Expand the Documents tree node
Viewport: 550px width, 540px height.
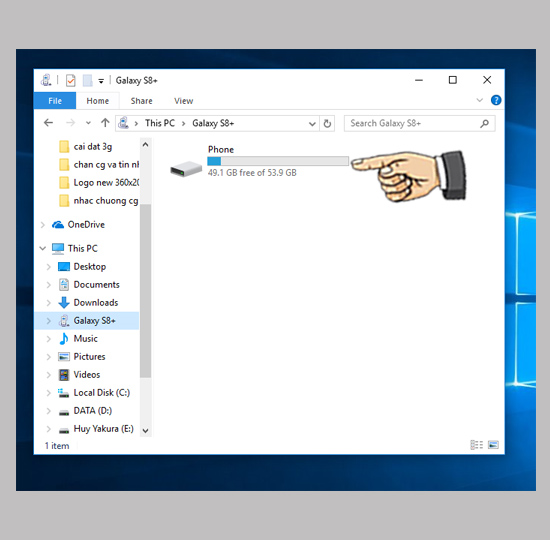point(48,285)
